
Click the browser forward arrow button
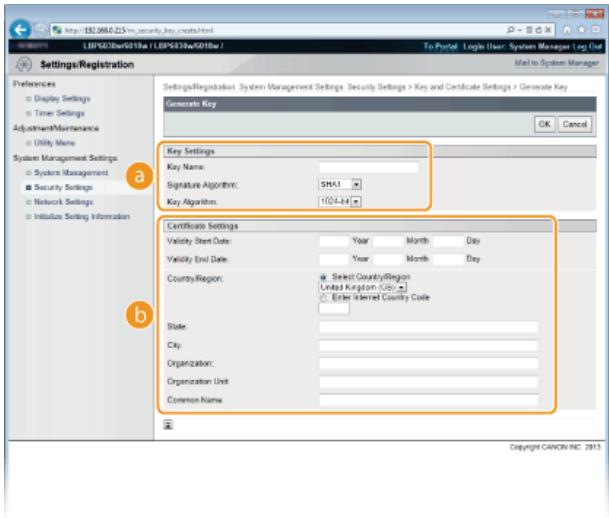click(x=40, y=30)
